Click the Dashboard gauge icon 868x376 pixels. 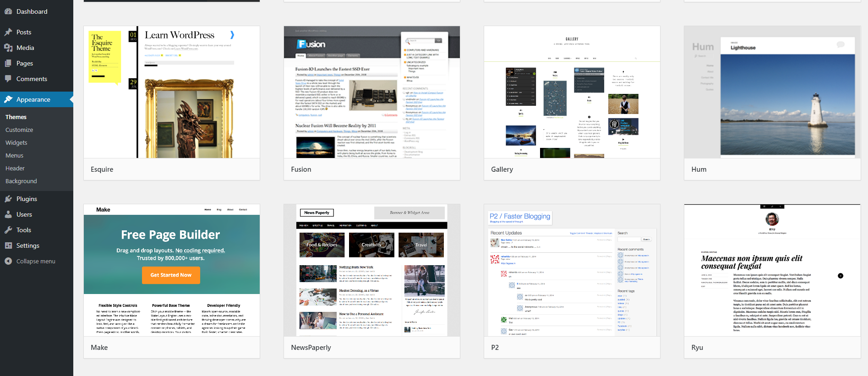coord(8,11)
